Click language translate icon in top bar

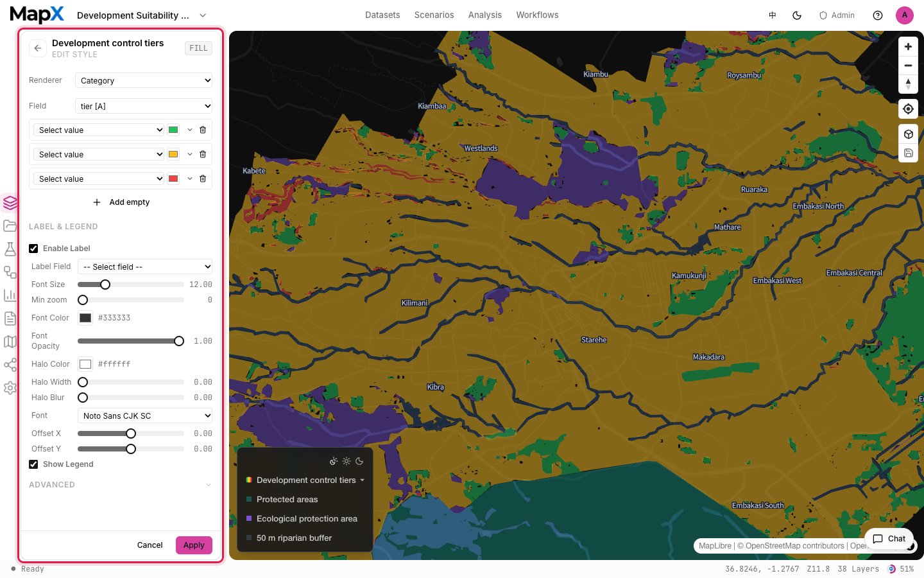pyautogui.click(x=773, y=15)
